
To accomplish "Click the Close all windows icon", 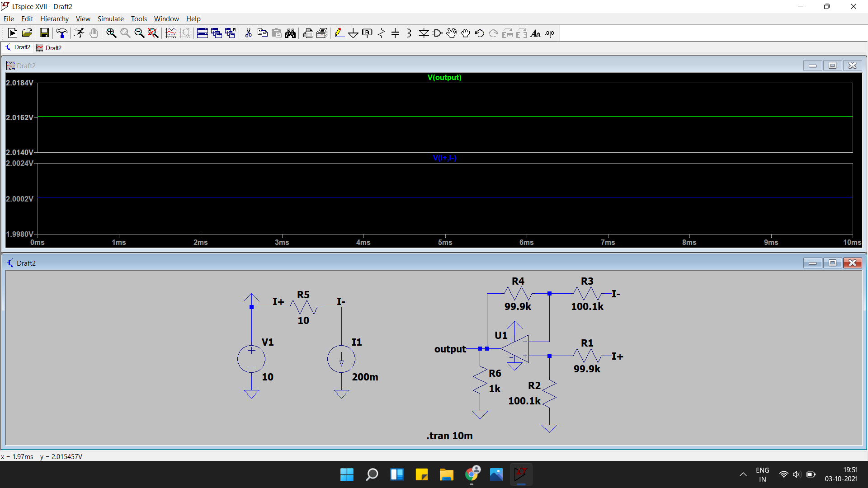I will (231, 33).
